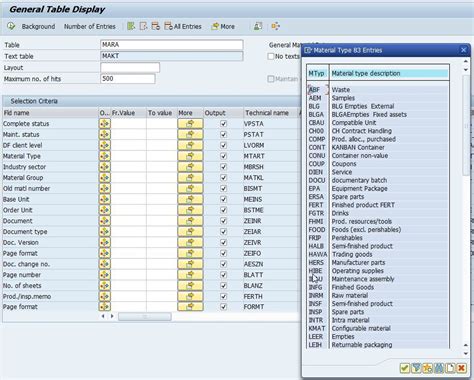Click the right scroll arrow under the selection table
Image resolution: width=474 pixels, height=380 pixels.
(112, 316)
